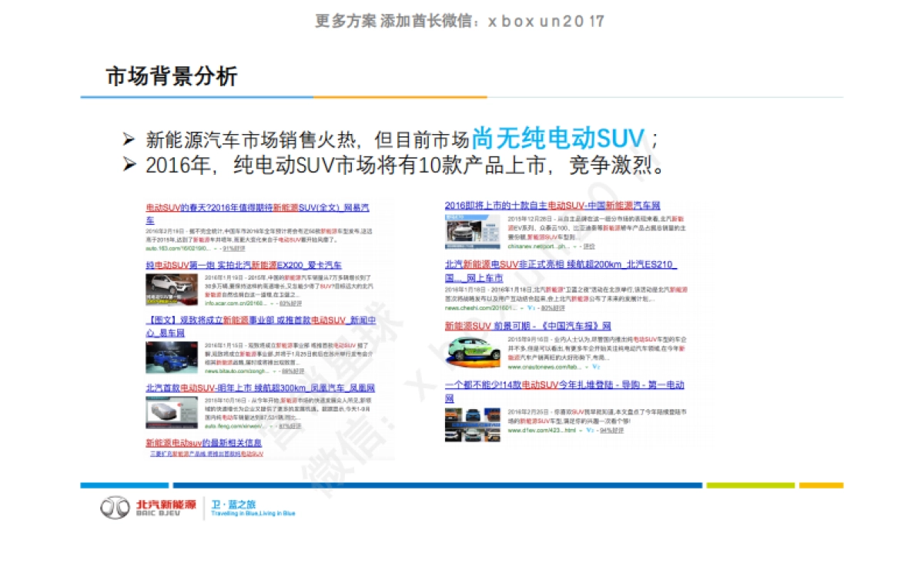Click the 新能源电动suv的最新相关信息 link
The height and width of the screenshot is (577, 924).
203,443
